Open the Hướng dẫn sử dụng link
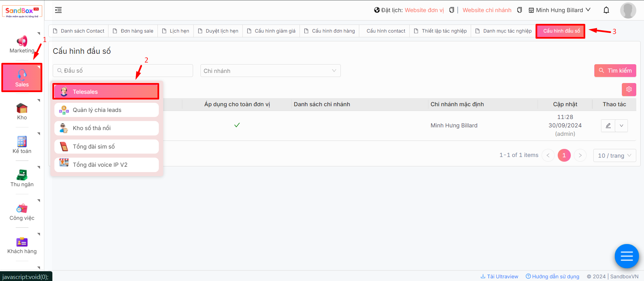Image resolution: width=644 pixels, height=281 pixels. 552,276
